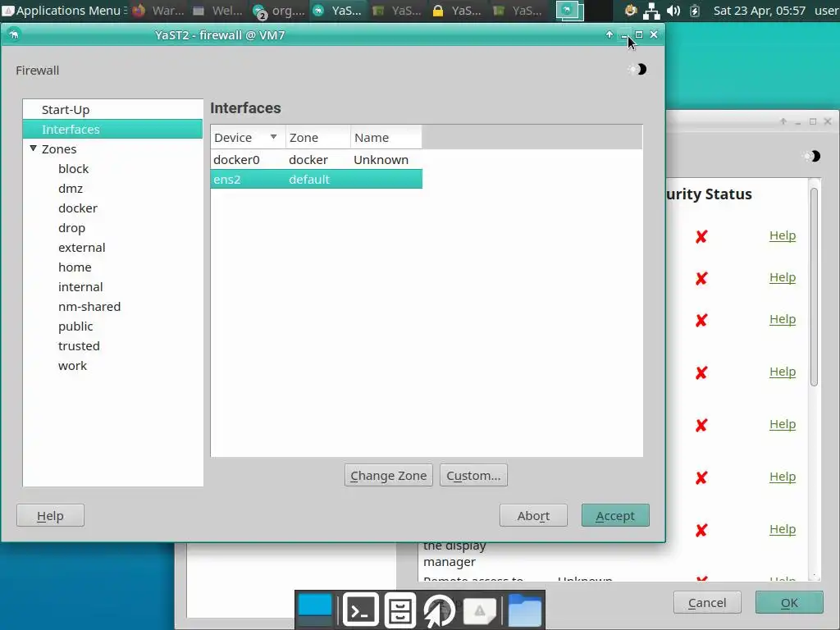Click OK in the Security window behind
840x630 pixels.
coord(789,603)
